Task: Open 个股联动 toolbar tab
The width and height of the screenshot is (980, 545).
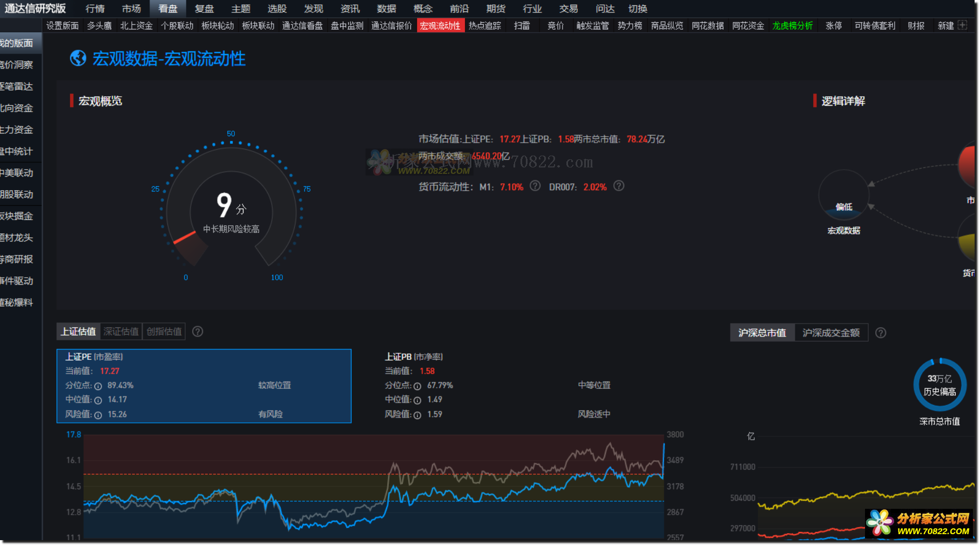Action: 177,25
